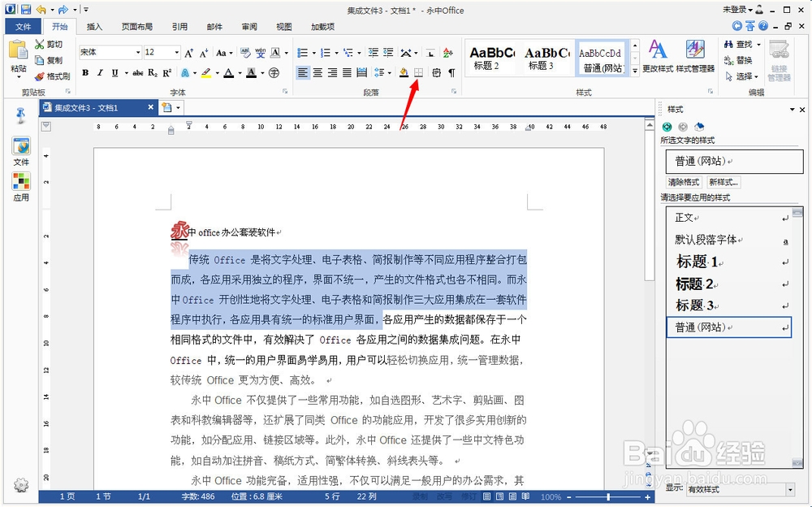The image size is (812, 507).
Task: Align paragraph right
Action: (332, 72)
